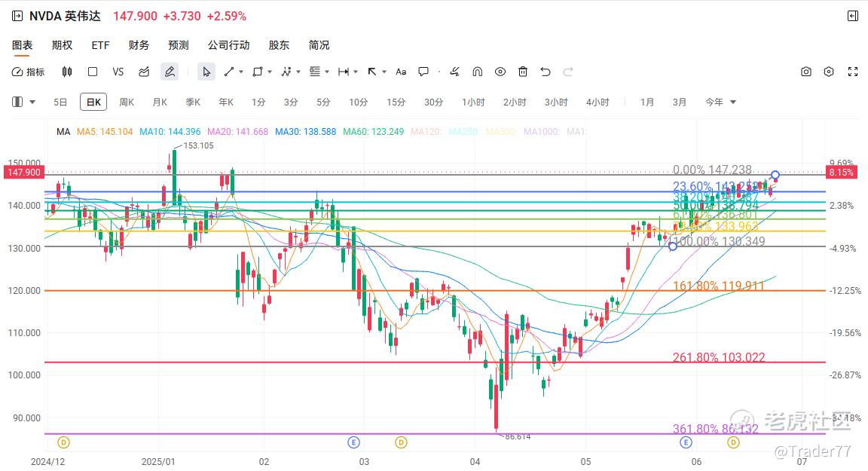Open chart settings hexagon icon

pos(829,72)
